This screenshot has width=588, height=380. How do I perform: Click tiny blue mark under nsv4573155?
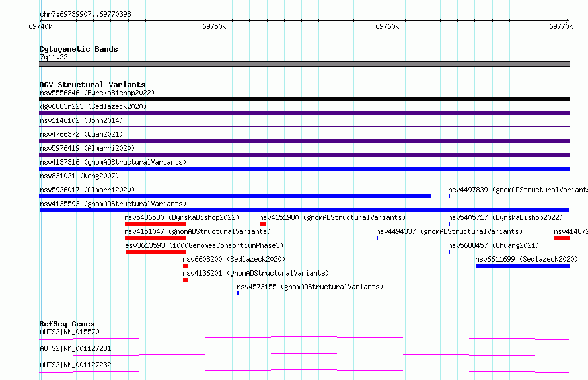tap(238, 293)
